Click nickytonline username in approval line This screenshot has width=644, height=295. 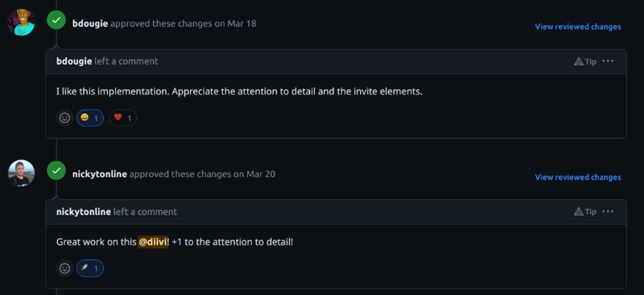[x=99, y=174]
